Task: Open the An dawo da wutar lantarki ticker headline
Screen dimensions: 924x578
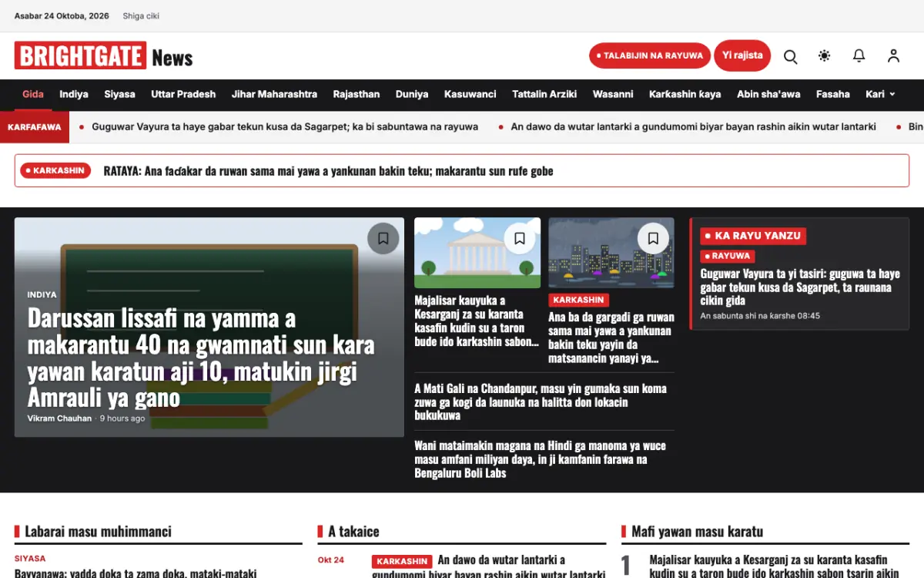Action: pyautogui.click(x=694, y=126)
